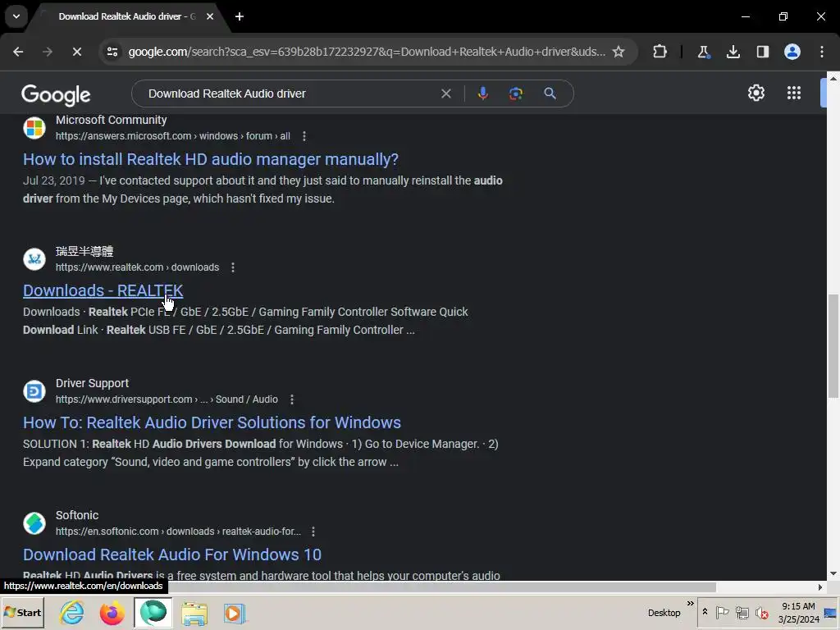The image size is (840, 630).
Task: Open the Google apps grid
Action: pyautogui.click(x=794, y=94)
